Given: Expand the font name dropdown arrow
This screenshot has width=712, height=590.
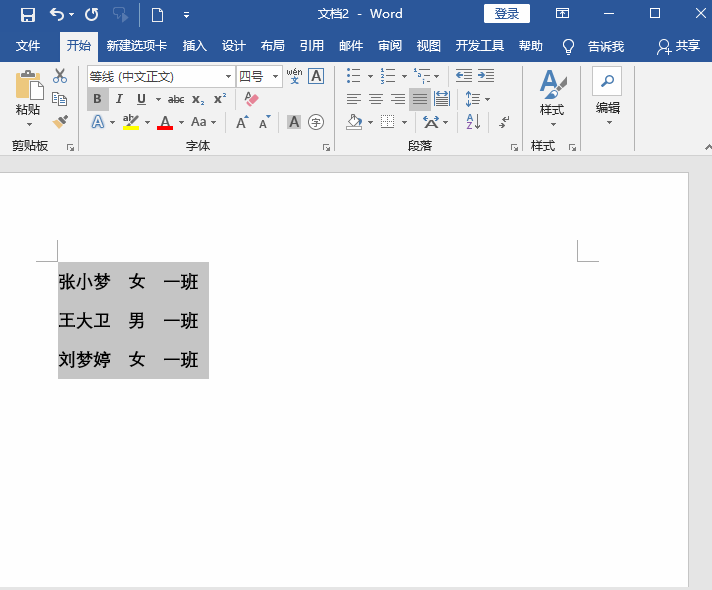Looking at the screenshot, I should 228,76.
